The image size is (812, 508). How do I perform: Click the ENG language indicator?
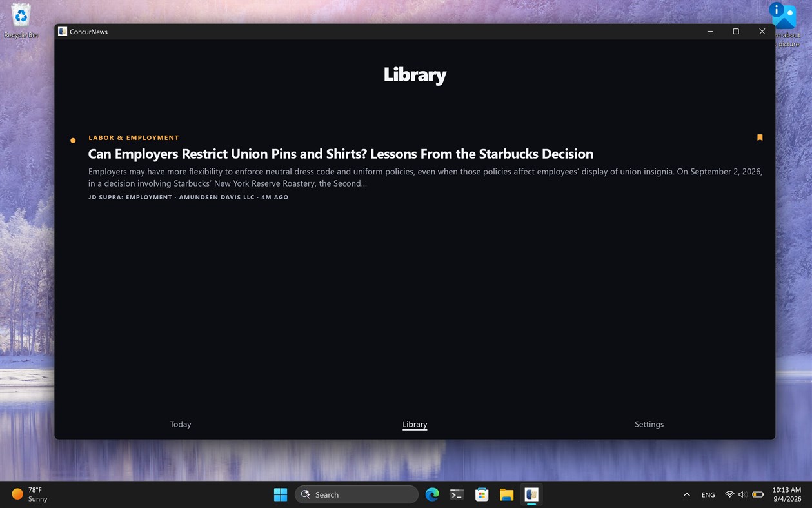[708, 494]
